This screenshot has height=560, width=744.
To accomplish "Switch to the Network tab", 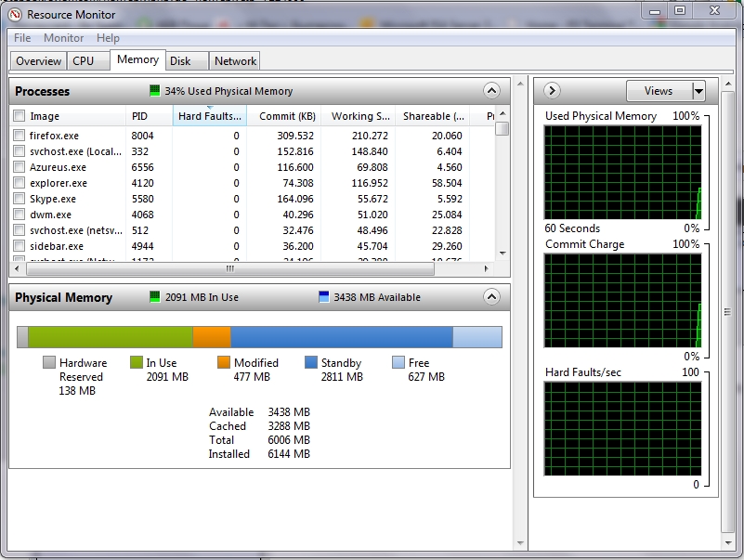I will click(235, 61).
